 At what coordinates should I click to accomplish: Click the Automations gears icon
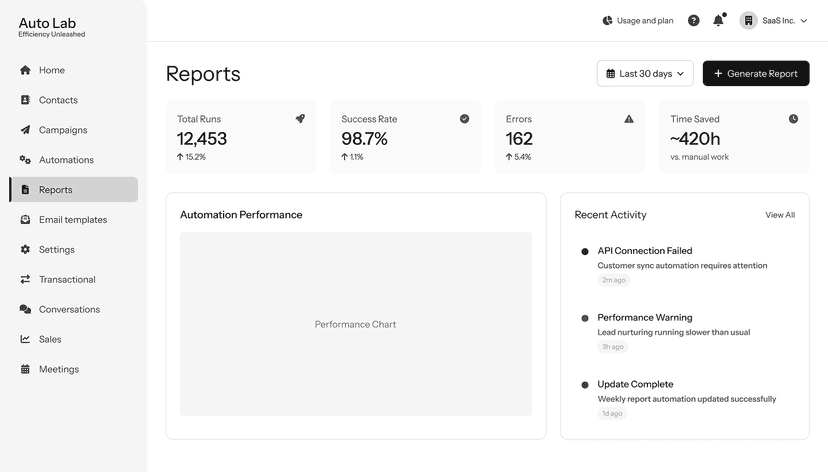(x=25, y=159)
